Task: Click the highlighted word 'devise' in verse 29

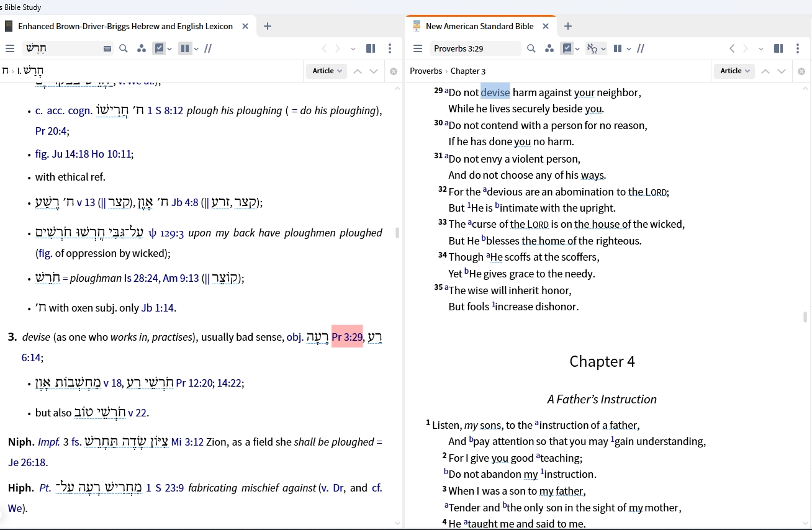Action: (495, 92)
